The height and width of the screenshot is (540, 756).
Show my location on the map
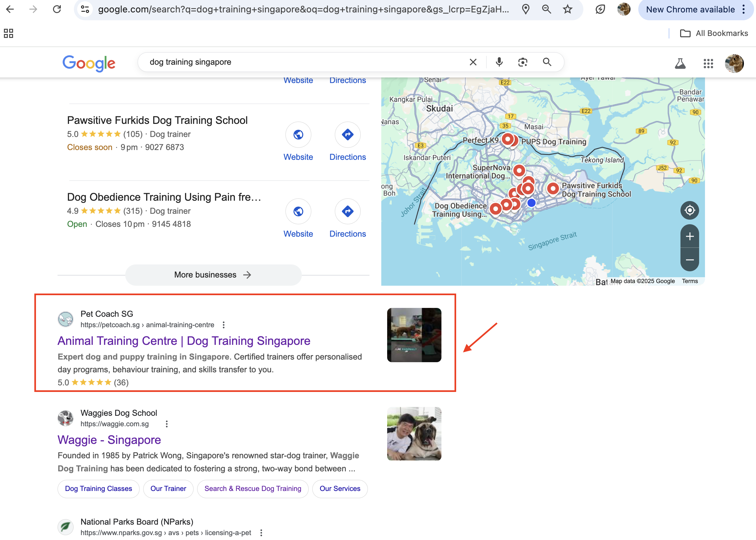tap(690, 210)
